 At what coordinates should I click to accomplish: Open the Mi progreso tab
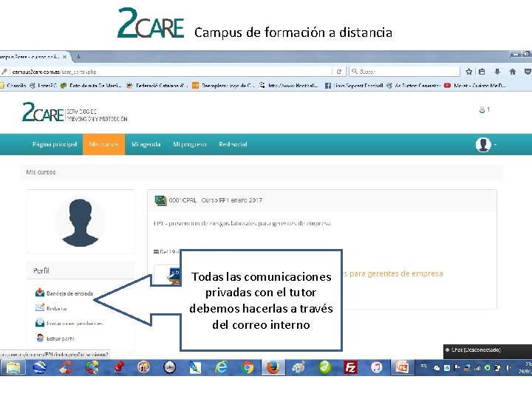coord(190,144)
